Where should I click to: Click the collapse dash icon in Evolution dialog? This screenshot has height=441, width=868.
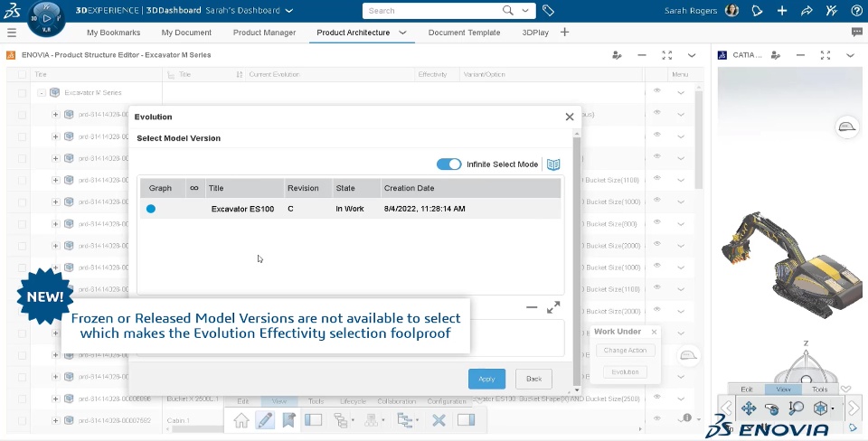pyautogui.click(x=532, y=307)
